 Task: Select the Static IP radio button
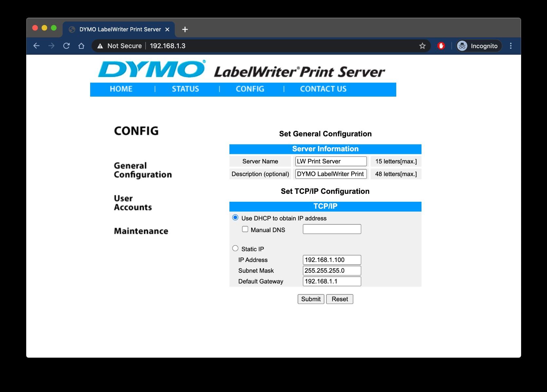(235, 248)
